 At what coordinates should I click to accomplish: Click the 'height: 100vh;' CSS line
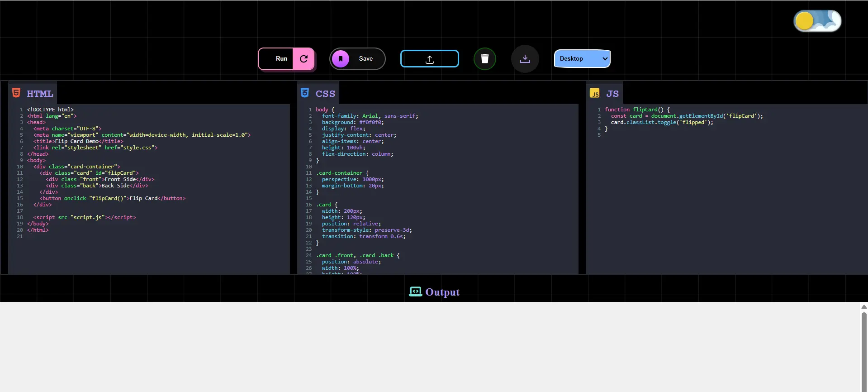click(344, 148)
